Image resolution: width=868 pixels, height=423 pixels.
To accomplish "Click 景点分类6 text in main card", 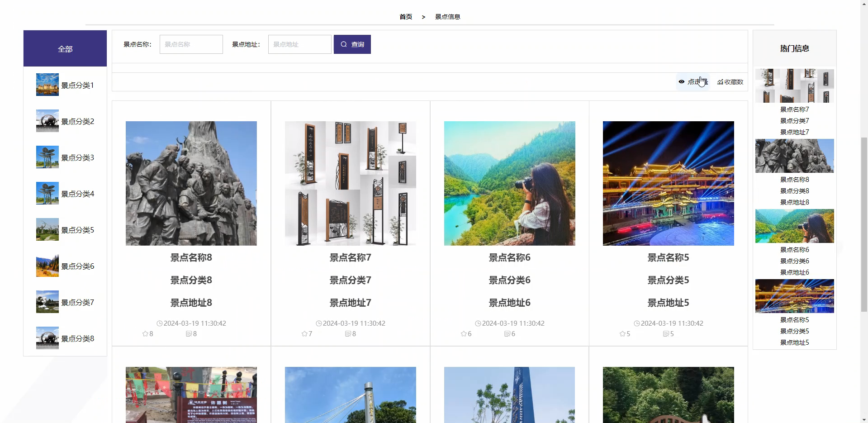I will point(510,280).
